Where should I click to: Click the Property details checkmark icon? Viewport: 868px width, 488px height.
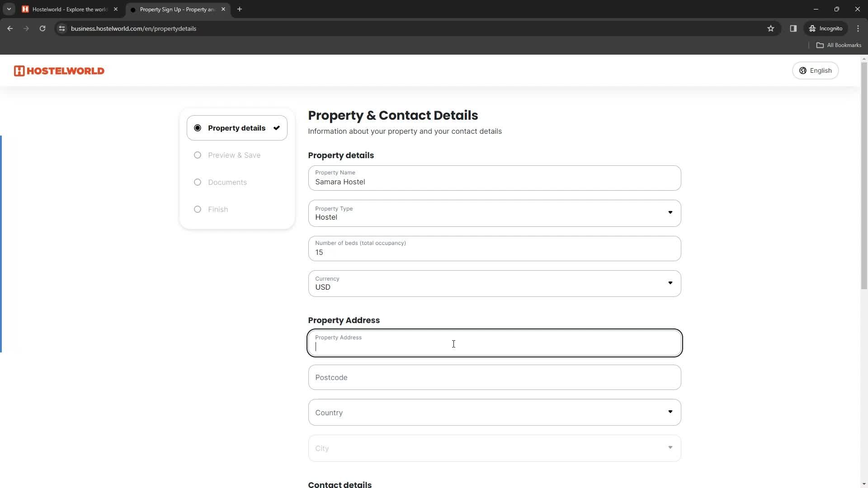coord(277,127)
